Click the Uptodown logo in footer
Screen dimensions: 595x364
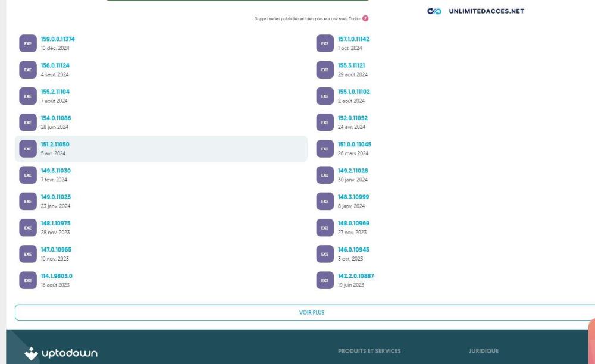coord(61,353)
